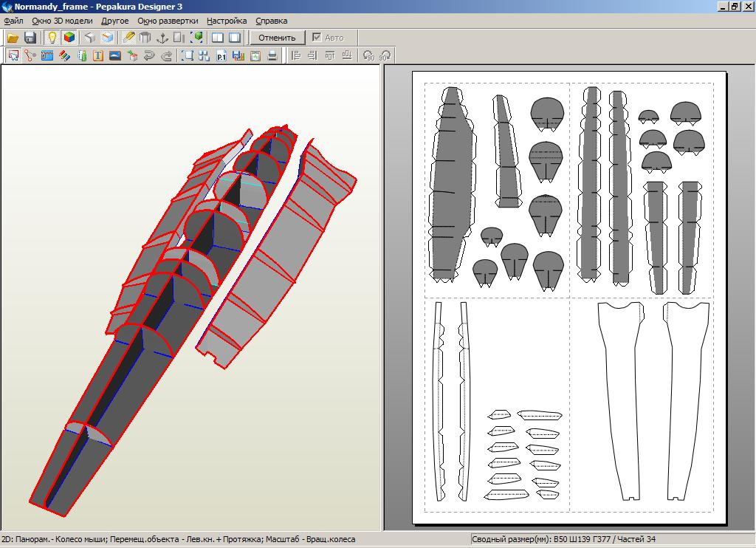The image size is (756, 548).
Task: Select the yellow pencil edge tool
Action: point(128,38)
